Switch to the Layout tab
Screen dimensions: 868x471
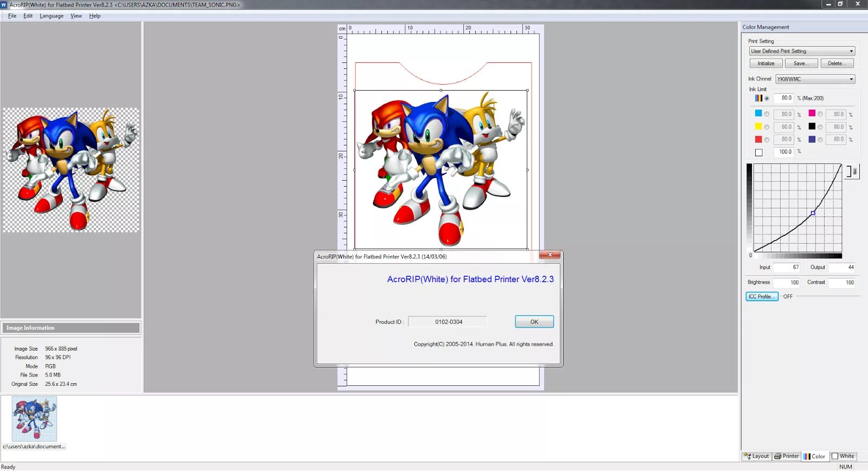[x=756, y=456]
